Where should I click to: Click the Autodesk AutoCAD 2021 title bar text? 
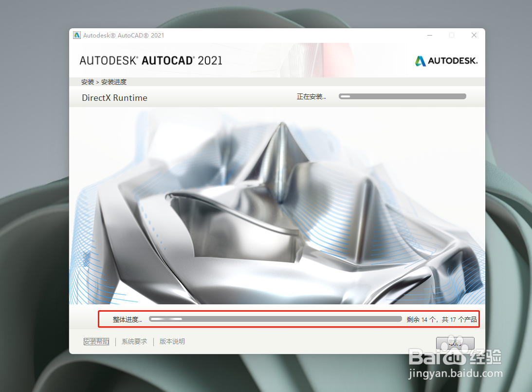(x=124, y=35)
